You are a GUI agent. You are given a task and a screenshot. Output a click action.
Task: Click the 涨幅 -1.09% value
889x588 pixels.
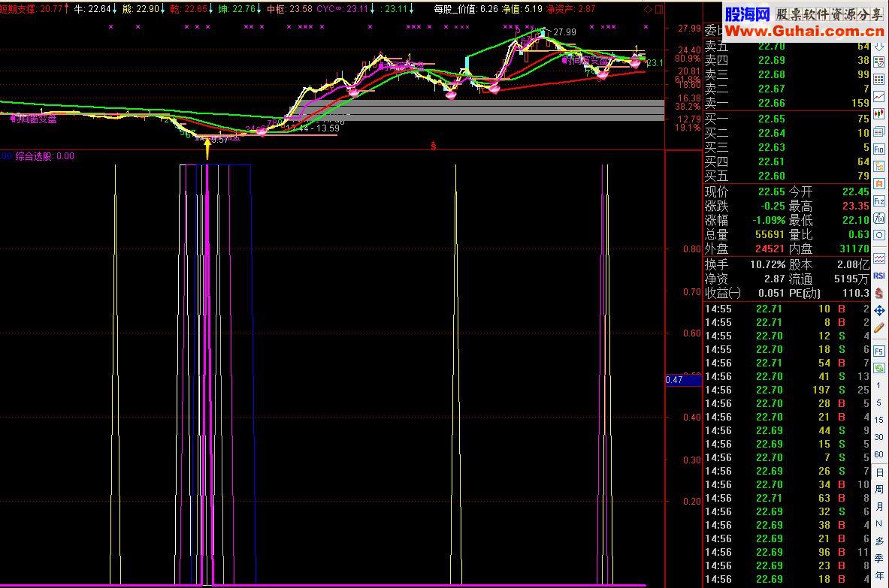coord(769,220)
